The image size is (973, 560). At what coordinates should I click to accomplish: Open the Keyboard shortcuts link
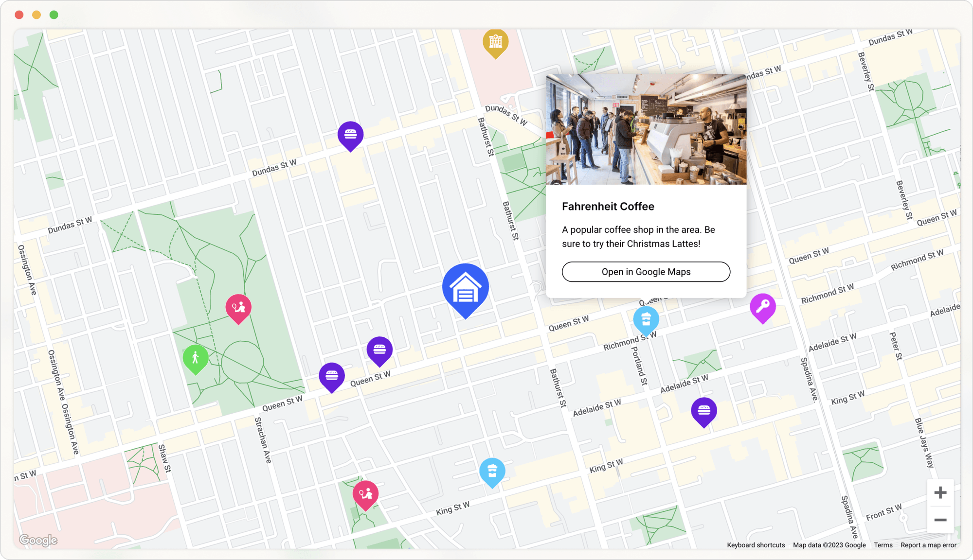point(756,545)
